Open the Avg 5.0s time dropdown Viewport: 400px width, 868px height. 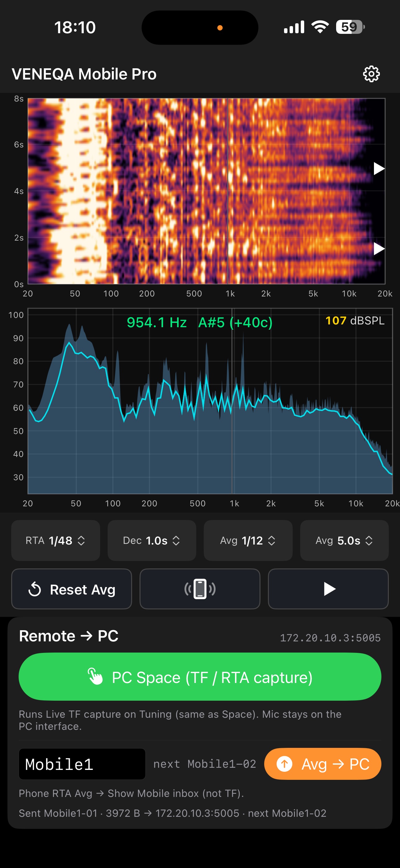click(x=344, y=540)
